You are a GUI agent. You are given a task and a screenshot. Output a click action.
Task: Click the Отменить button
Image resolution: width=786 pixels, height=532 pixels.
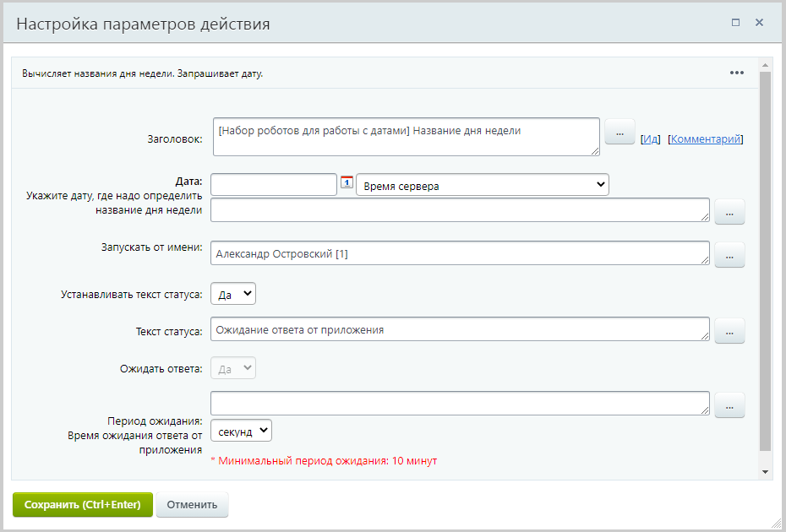tap(192, 505)
